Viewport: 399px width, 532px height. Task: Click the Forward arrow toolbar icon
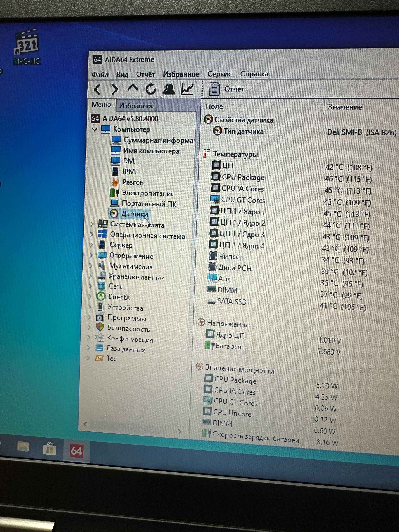click(115, 89)
